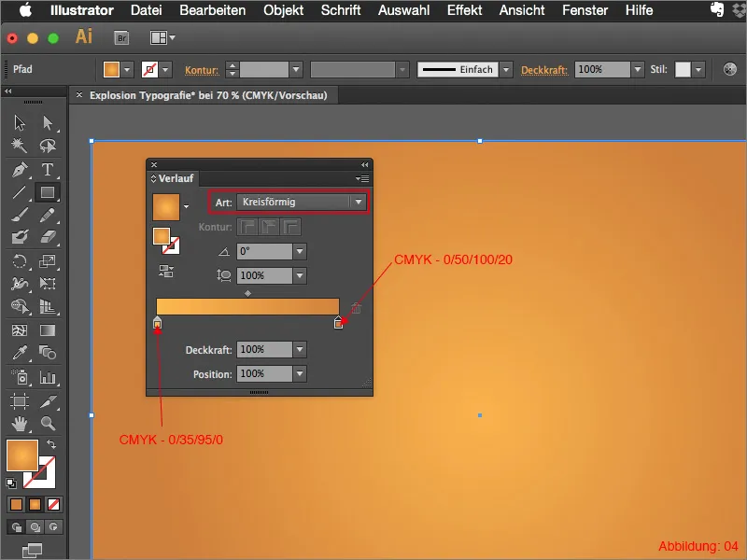This screenshot has width=747, height=560.
Task: Switch toolbox to Gradient mode
Action: 35,504
